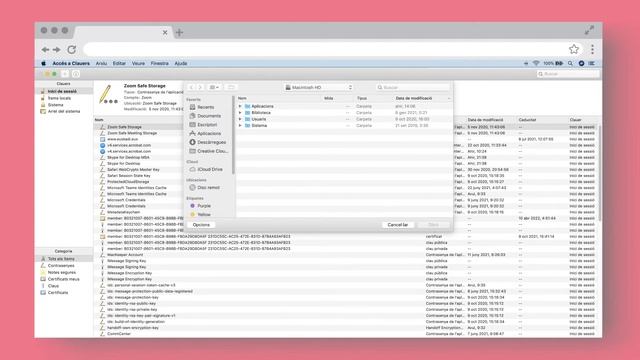
Task: Click the dialog Buscar search field
Action: (413, 87)
